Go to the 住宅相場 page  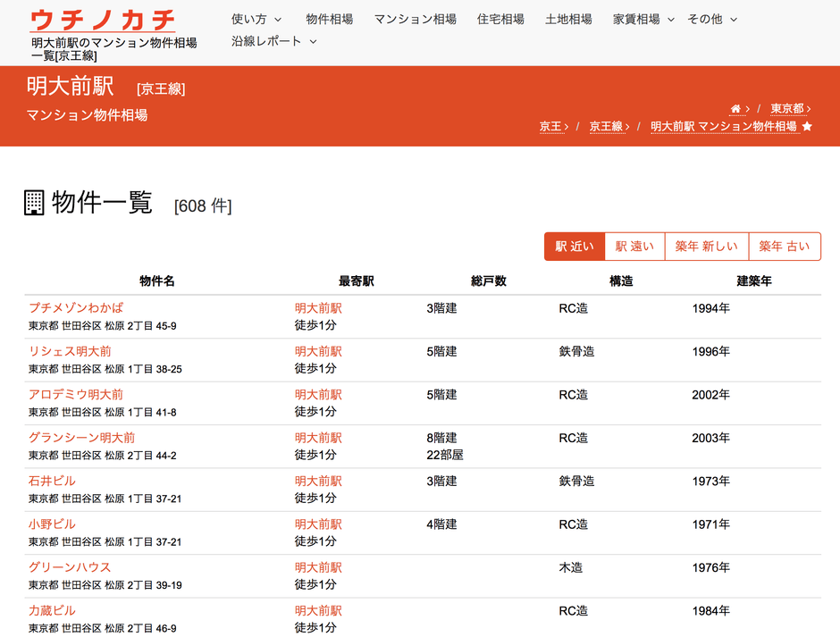[x=500, y=19]
